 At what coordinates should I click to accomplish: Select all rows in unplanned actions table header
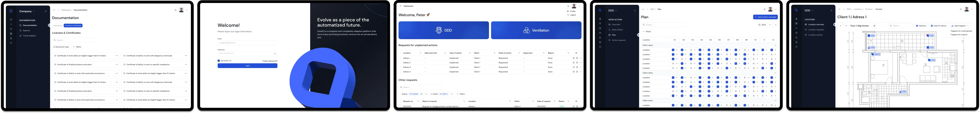click(401, 53)
